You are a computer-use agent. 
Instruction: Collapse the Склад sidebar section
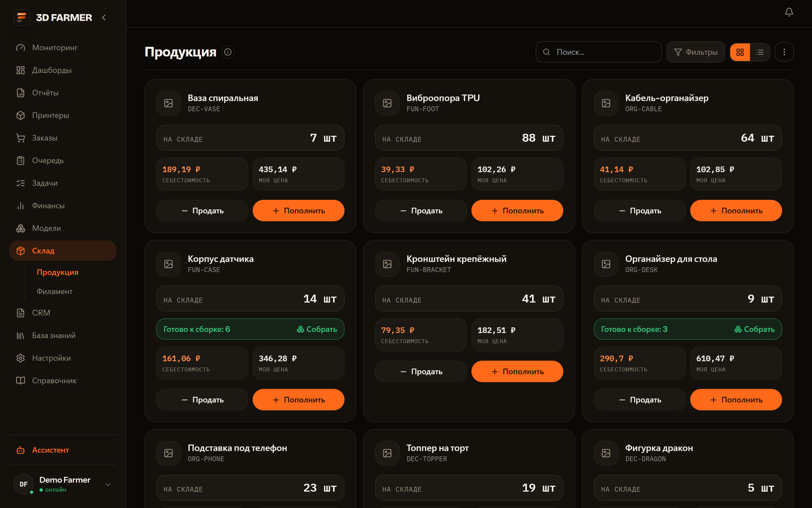[x=63, y=251]
